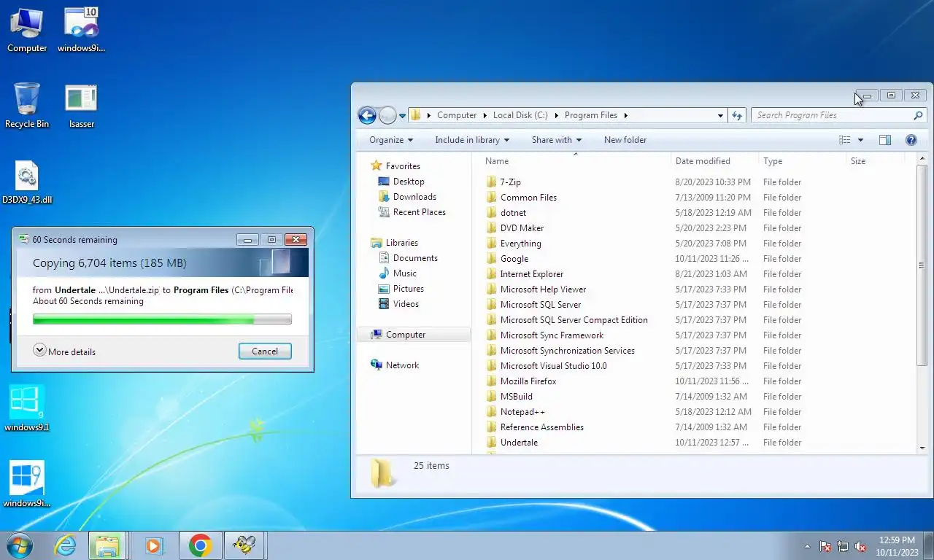
Task: Select the Recycle Bin desktop icon
Action: click(27, 106)
